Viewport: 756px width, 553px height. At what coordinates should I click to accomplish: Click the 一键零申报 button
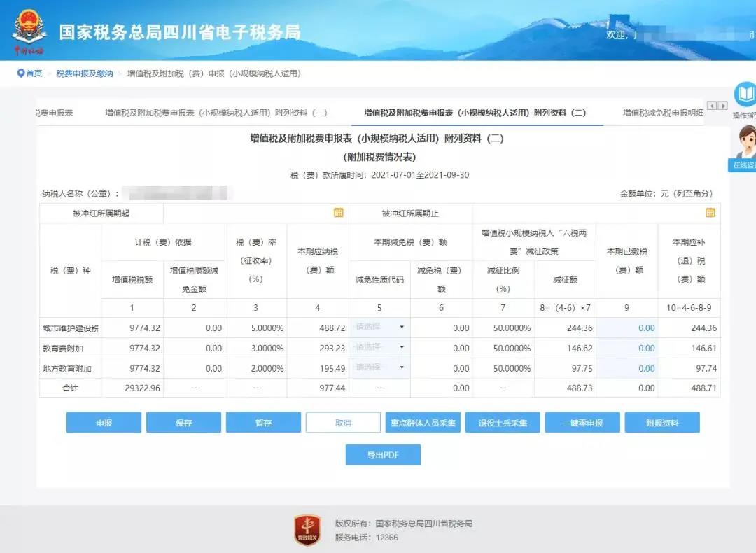[x=582, y=423]
